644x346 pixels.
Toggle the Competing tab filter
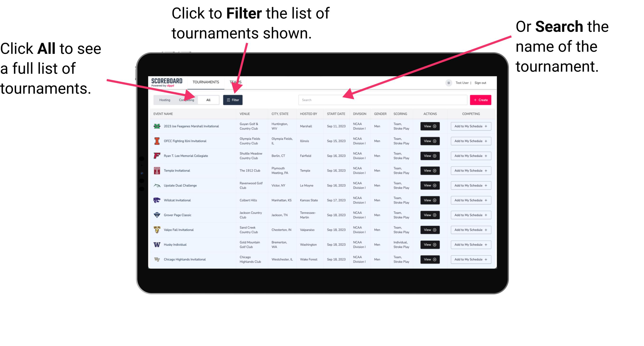point(185,100)
